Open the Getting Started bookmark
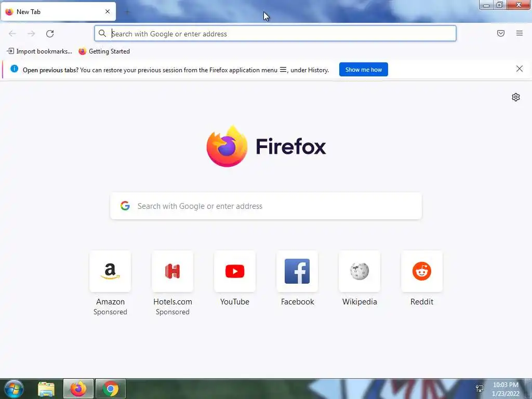The height and width of the screenshot is (399, 532). pyautogui.click(x=104, y=51)
